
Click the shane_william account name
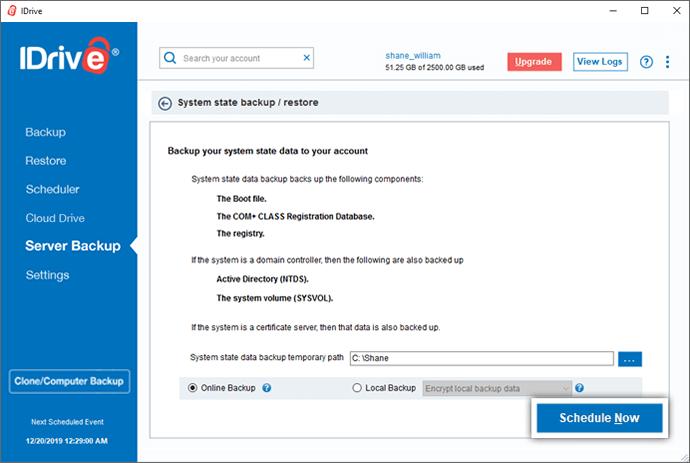(x=413, y=56)
